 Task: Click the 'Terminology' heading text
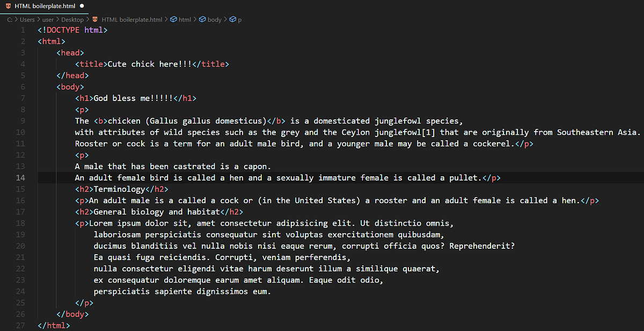click(x=120, y=189)
